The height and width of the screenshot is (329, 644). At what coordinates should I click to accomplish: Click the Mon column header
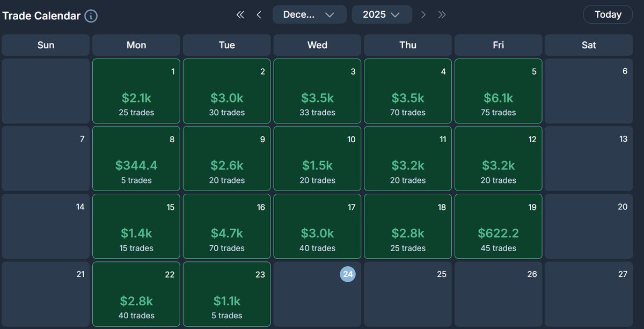pos(136,45)
